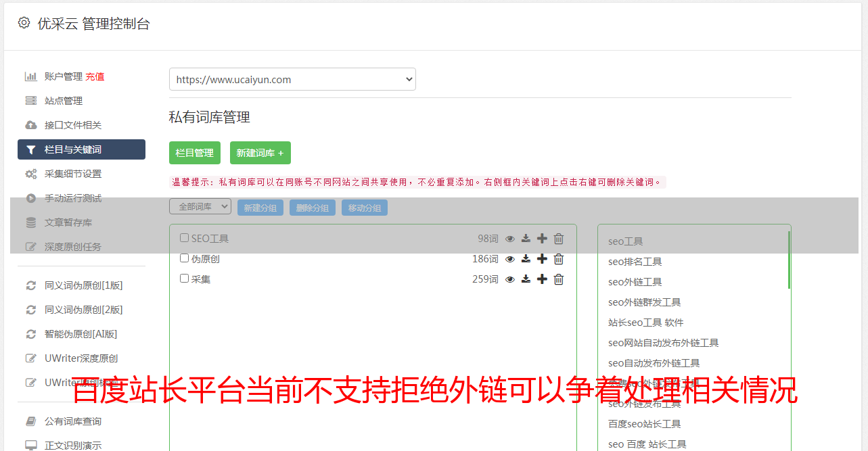Image resolution: width=868 pixels, height=451 pixels.
Task: Click the cloud upload icon for 接口文件相关
Action: [x=31, y=125]
